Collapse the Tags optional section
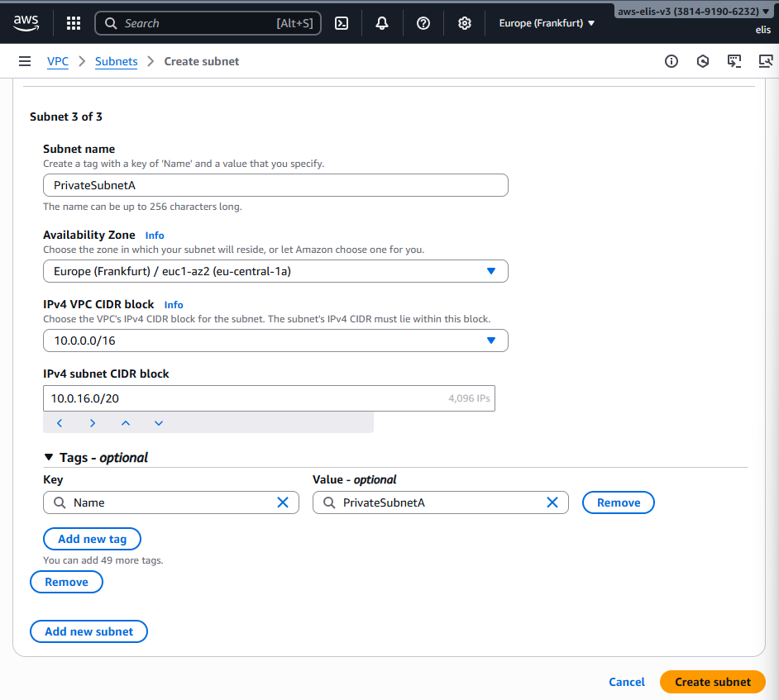 pos(49,458)
